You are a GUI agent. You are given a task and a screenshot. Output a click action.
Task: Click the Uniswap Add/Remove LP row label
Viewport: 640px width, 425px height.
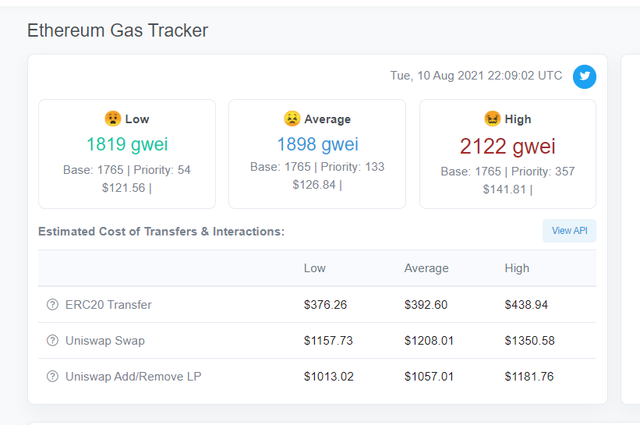133,376
